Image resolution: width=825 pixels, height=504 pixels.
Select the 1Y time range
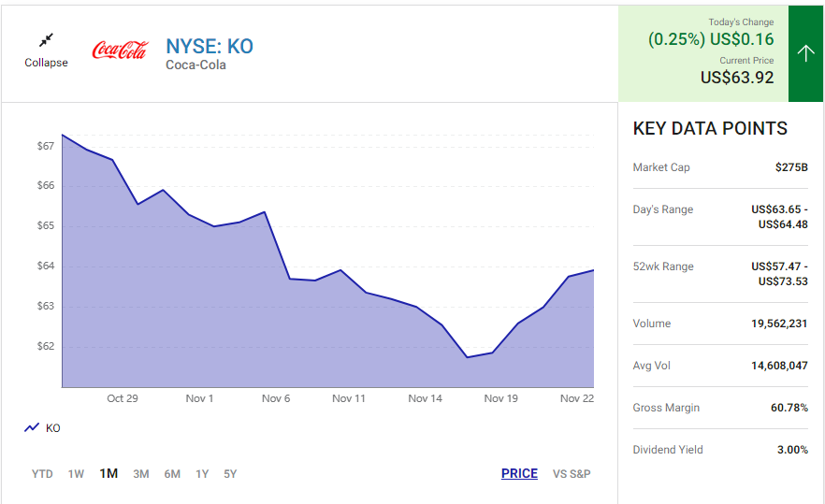pos(202,474)
